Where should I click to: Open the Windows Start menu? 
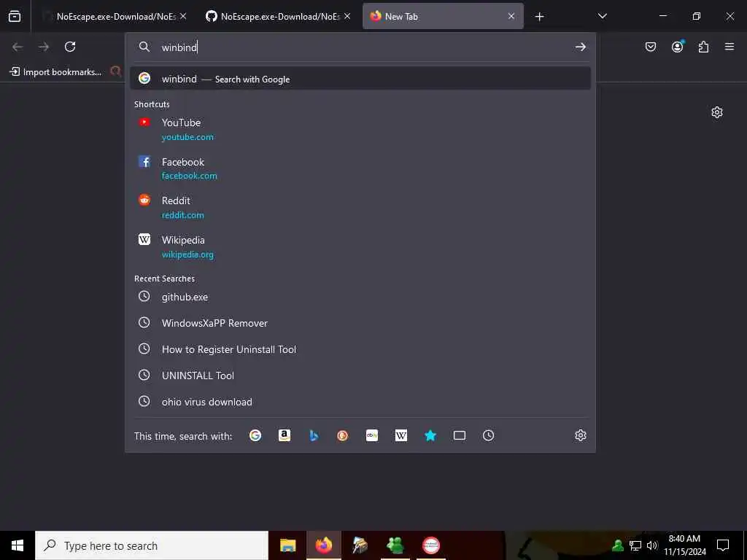18,545
